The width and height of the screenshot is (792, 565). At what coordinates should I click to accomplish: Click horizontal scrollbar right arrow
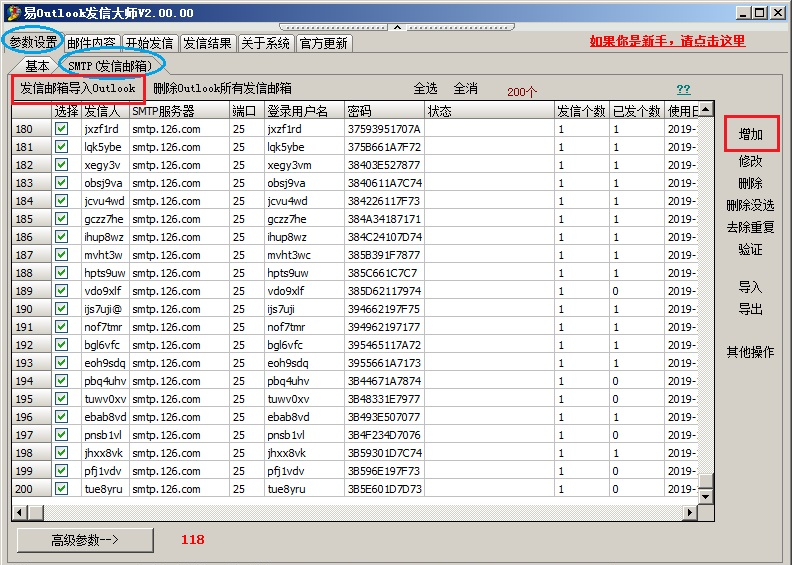pyautogui.click(x=690, y=512)
